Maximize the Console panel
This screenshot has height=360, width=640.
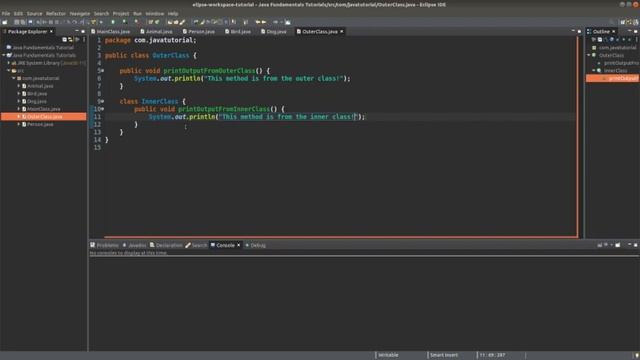pos(636,245)
